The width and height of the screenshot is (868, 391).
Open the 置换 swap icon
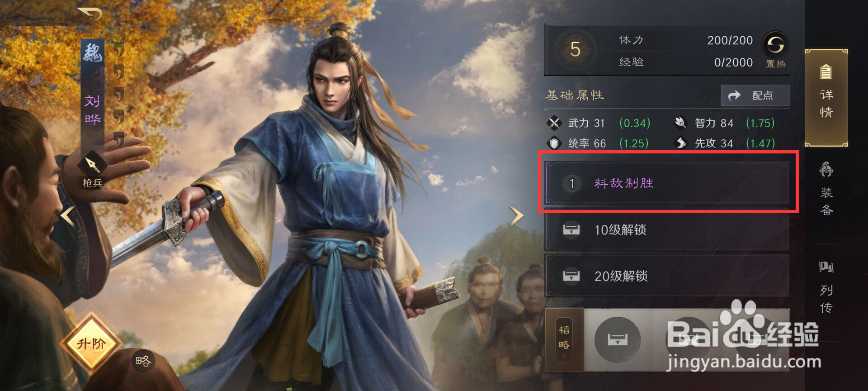click(775, 45)
